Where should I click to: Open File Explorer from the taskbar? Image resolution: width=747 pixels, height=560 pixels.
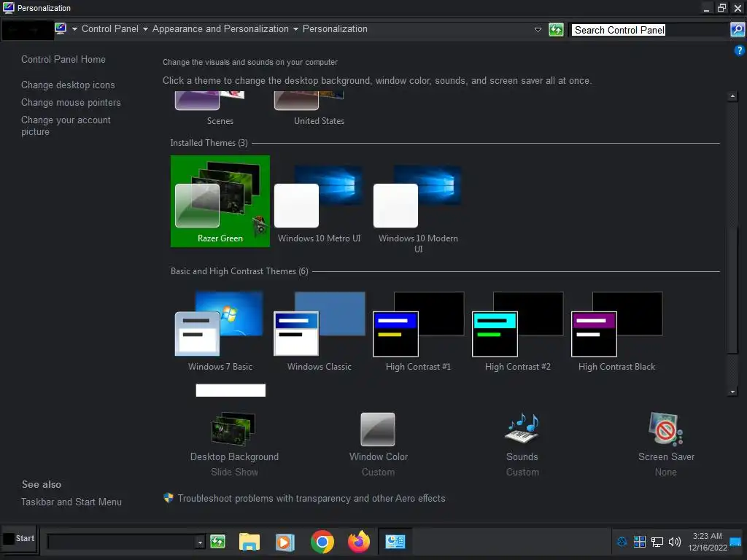tap(249, 542)
